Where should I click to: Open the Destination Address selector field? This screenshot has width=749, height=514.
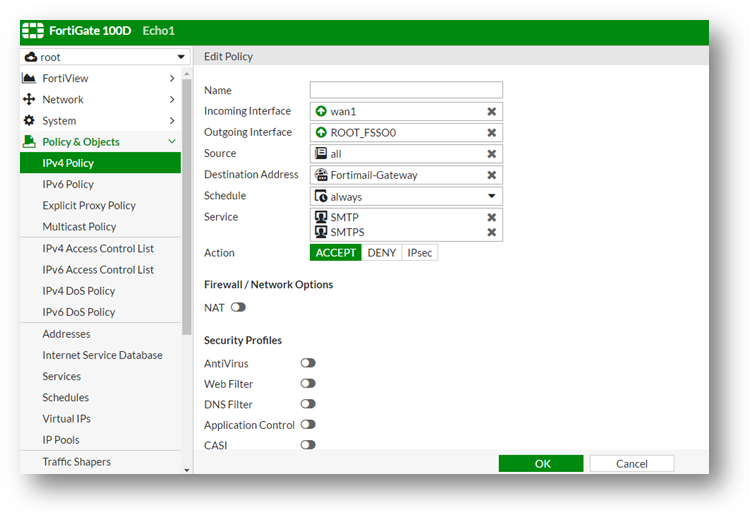tap(406, 175)
